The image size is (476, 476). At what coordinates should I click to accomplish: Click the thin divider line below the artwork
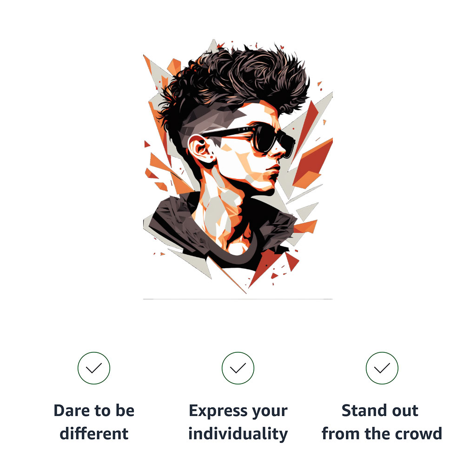click(238, 299)
